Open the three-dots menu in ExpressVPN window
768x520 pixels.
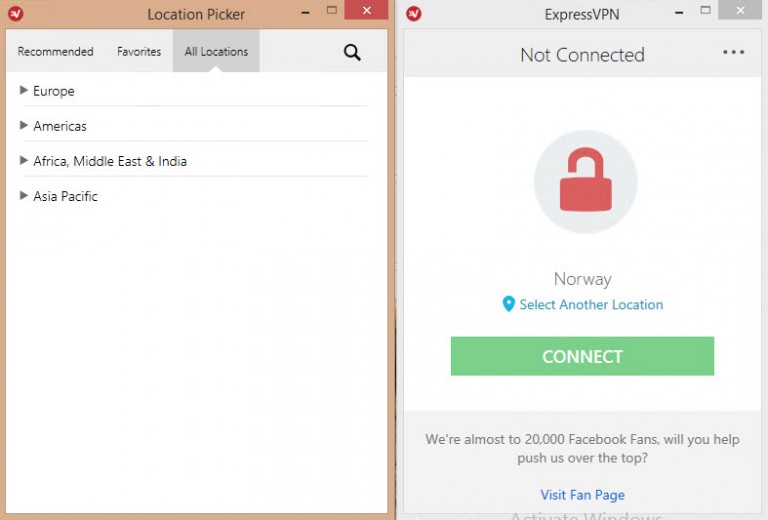733,52
